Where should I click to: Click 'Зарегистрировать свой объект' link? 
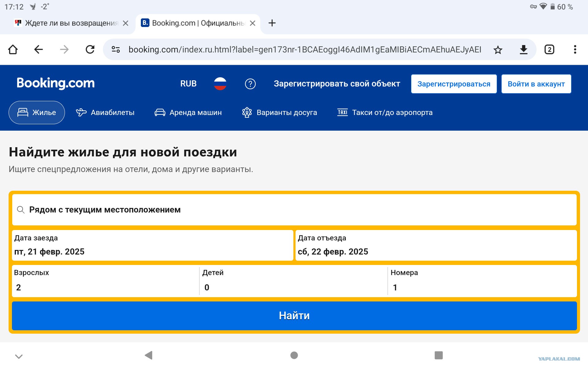pos(337,84)
